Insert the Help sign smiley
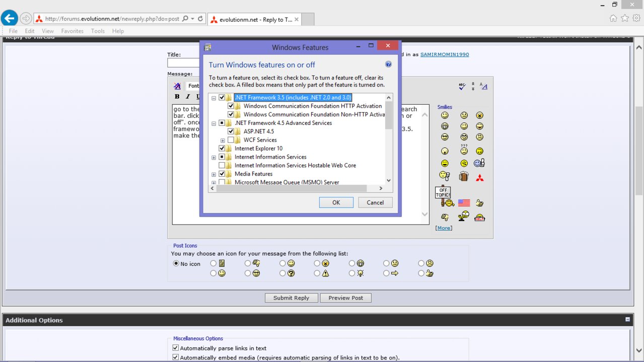 (480, 218)
